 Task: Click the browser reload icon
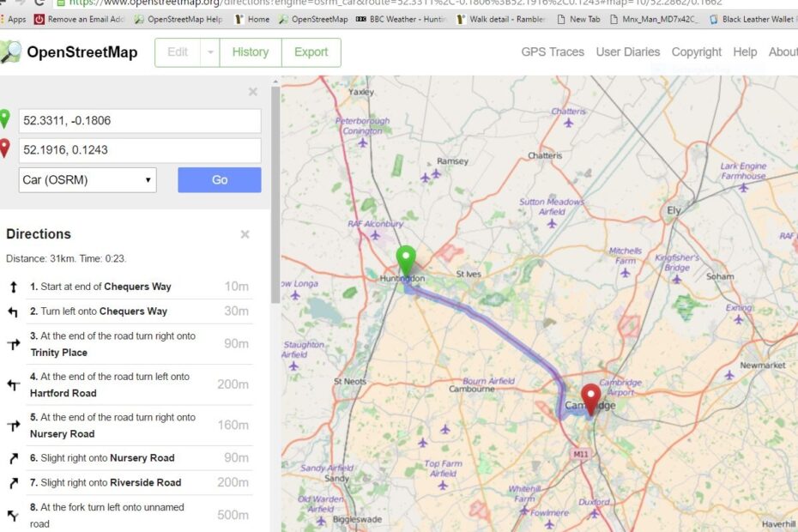[x=39, y=3]
